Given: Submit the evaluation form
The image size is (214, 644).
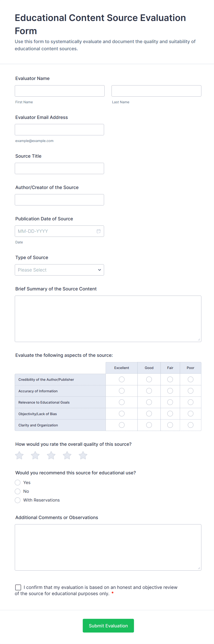Looking at the screenshot, I should pos(108,626).
